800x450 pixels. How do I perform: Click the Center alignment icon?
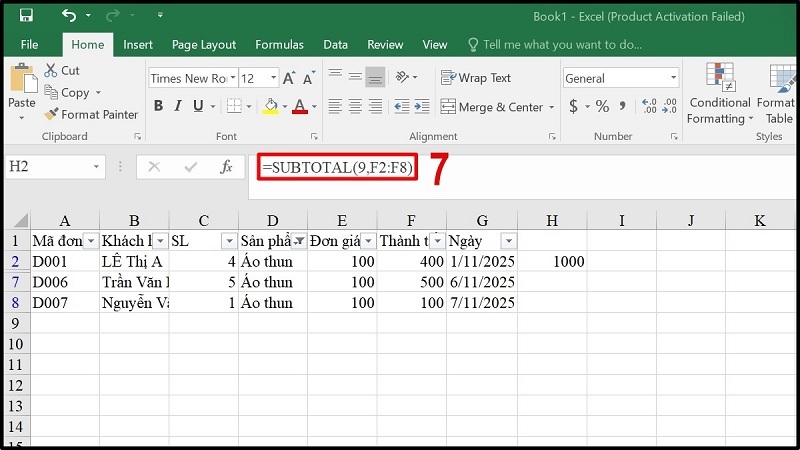click(x=355, y=107)
